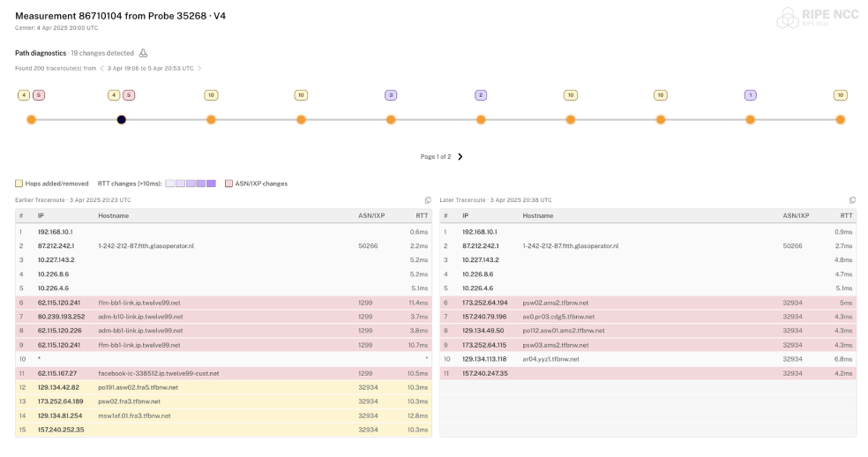Click Hostname column header in Earlier Traceroute
The width and height of the screenshot is (868, 457).
(x=114, y=215)
